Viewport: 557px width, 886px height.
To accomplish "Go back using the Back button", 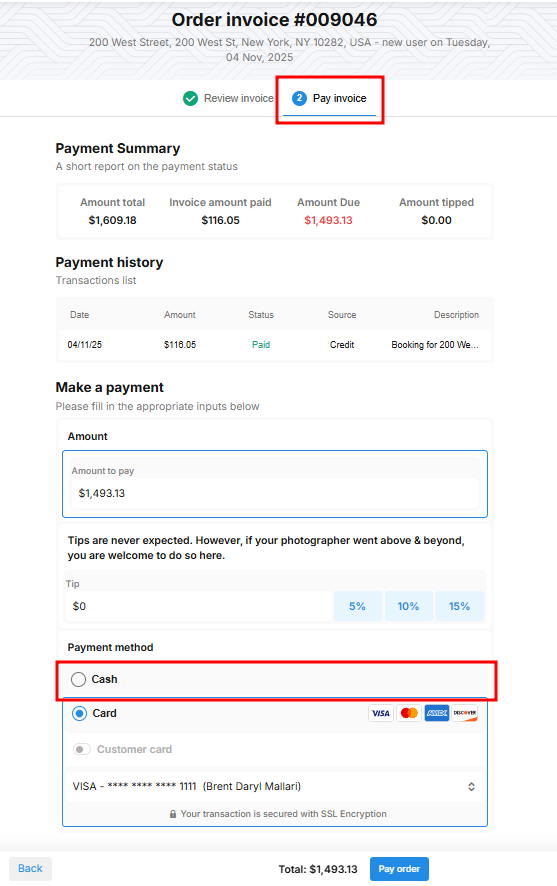I will 31,868.
